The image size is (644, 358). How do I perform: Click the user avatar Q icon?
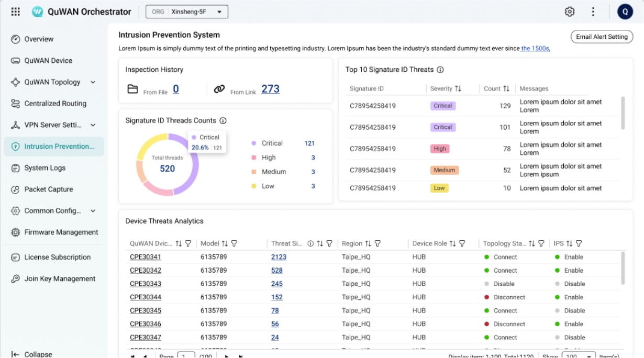click(x=625, y=12)
